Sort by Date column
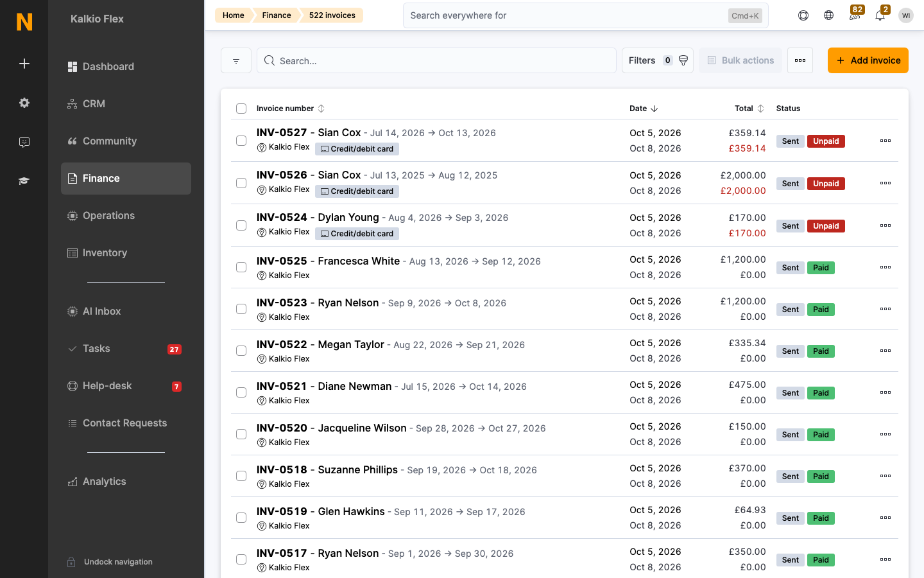The height and width of the screenshot is (578, 924). [644, 109]
